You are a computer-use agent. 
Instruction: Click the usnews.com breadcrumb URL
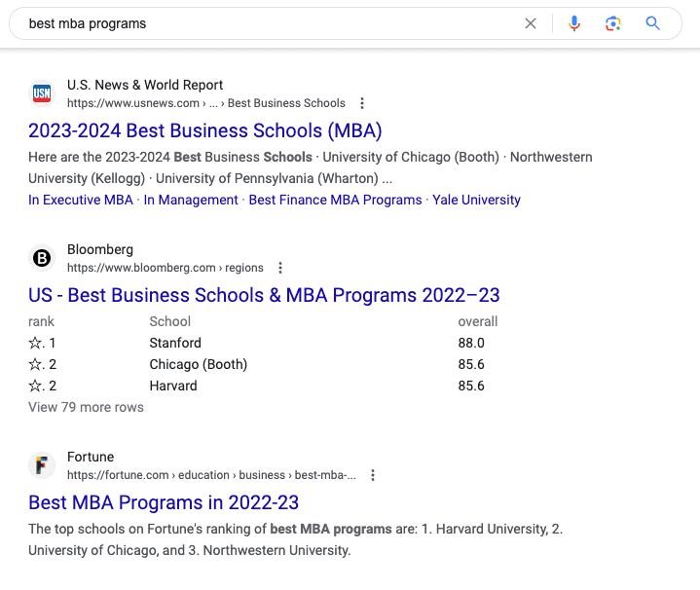pos(206,103)
